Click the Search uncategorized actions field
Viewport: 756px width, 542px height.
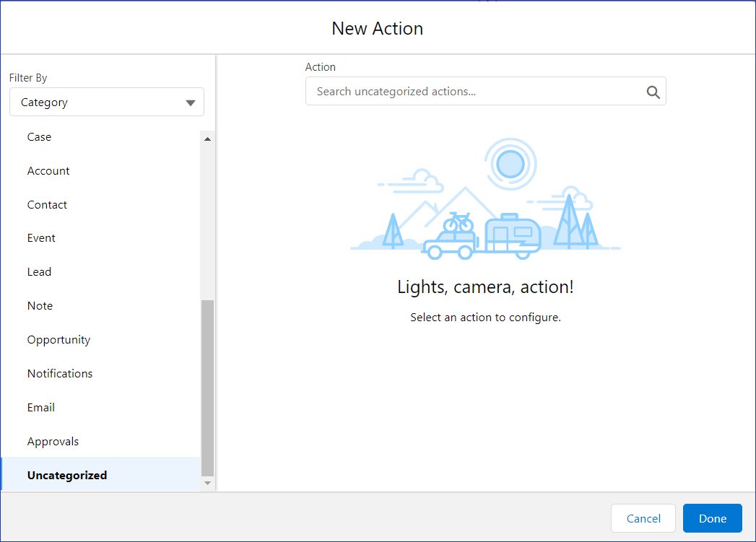pyautogui.click(x=477, y=92)
